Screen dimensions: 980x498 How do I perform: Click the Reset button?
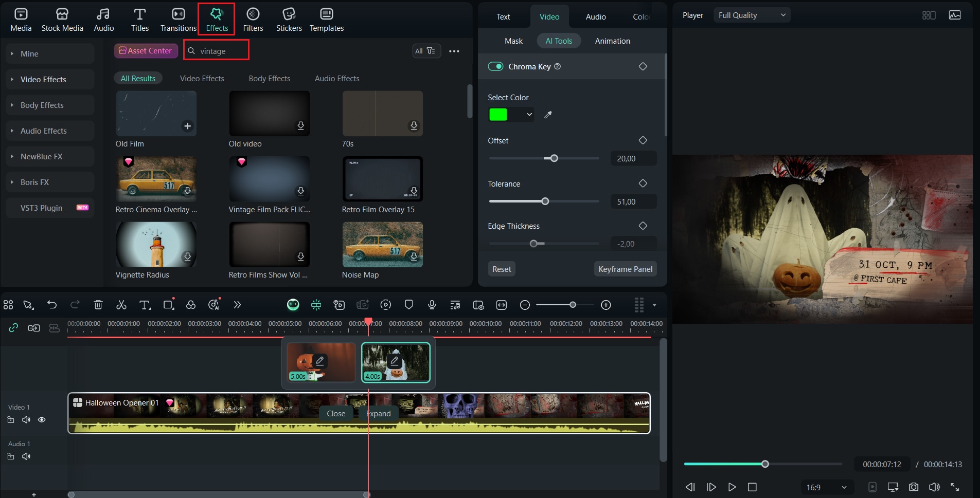tap(502, 269)
